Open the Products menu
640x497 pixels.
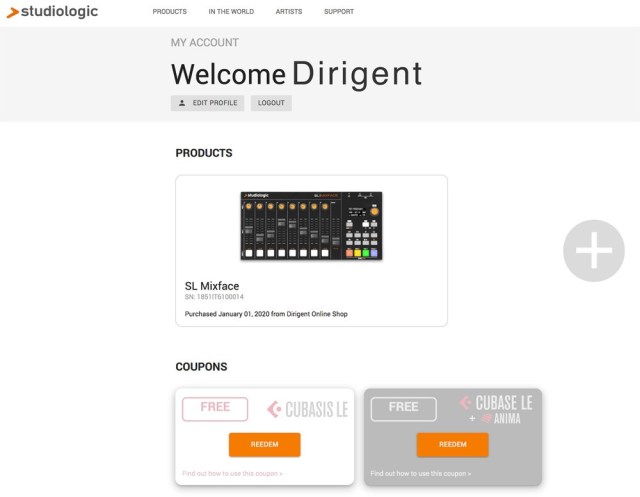(x=169, y=12)
